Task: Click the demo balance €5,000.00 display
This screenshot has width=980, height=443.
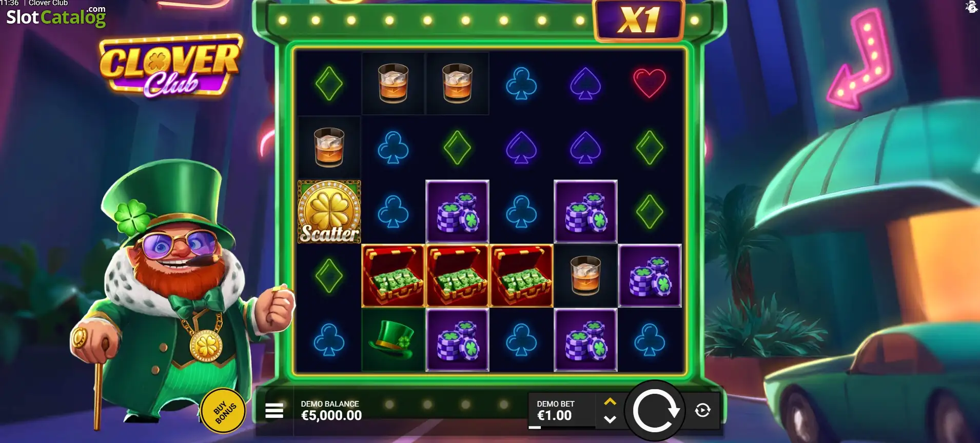Action: (x=331, y=411)
